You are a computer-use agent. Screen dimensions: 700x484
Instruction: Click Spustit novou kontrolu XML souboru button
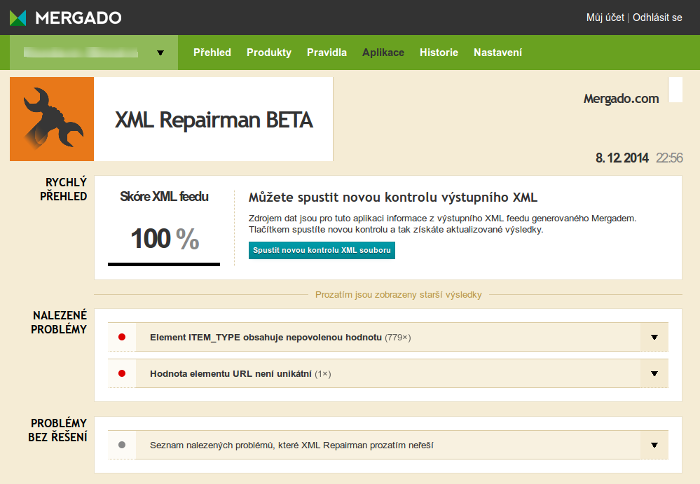coord(322,250)
